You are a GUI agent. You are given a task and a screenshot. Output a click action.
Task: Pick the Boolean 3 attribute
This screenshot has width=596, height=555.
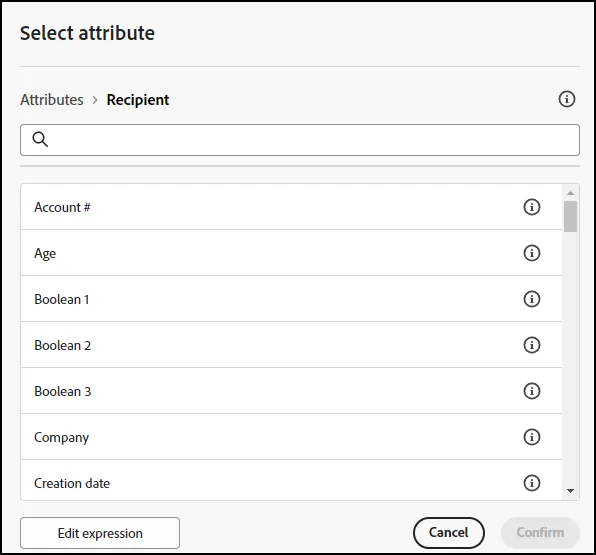pyautogui.click(x=291, y=391)
